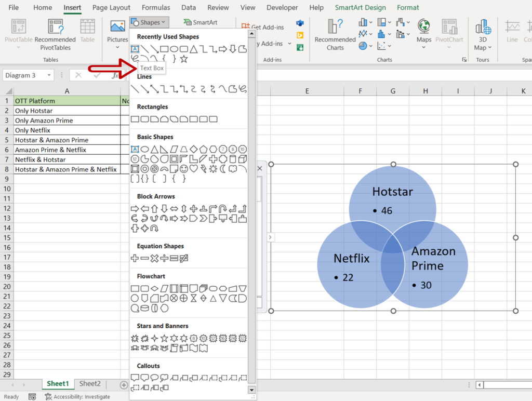Switch to the SmartArt Design ribbon tab

[x=361, y=7]
